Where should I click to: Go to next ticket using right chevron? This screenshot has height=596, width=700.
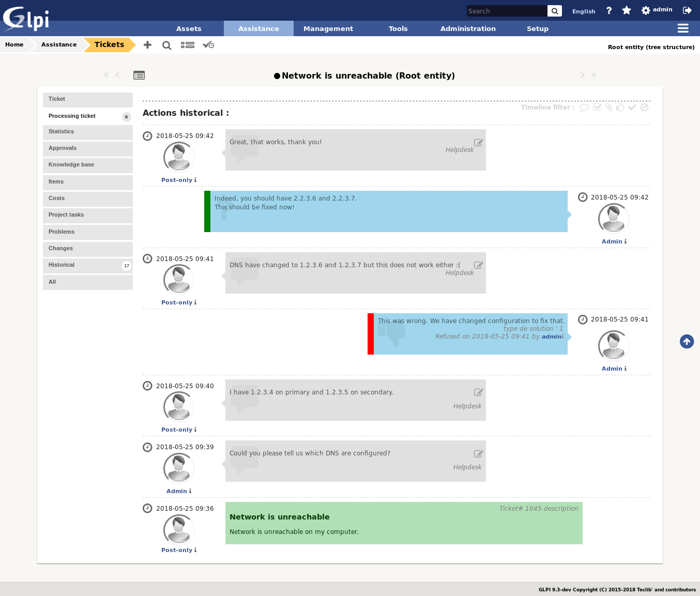tap(583, 75)
